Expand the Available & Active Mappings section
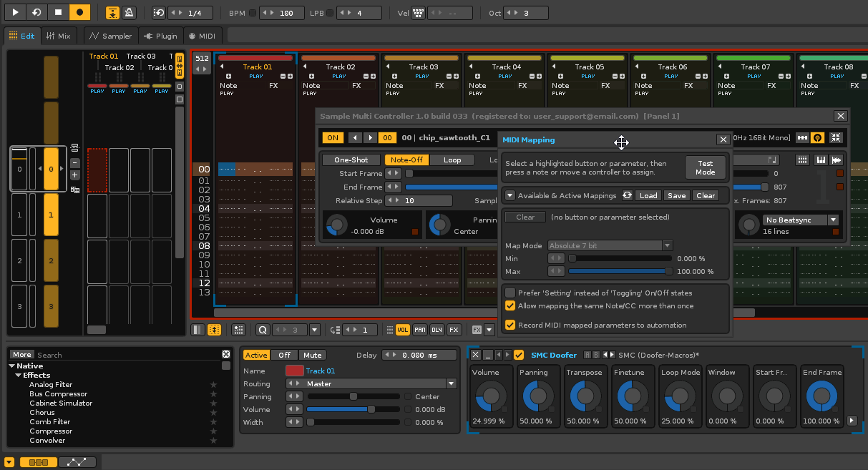The width and height of the screenshot is (868, 470). [509, 195]
